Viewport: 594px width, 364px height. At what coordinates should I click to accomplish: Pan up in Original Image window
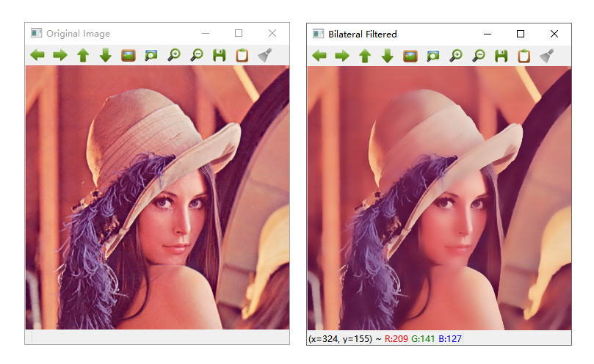click(83, 55)
